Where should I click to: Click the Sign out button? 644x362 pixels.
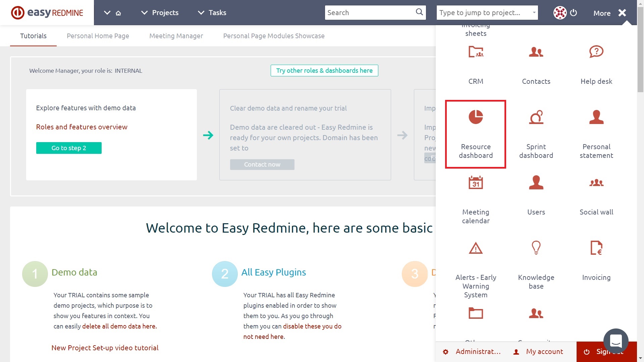click(x=606, y=352)
